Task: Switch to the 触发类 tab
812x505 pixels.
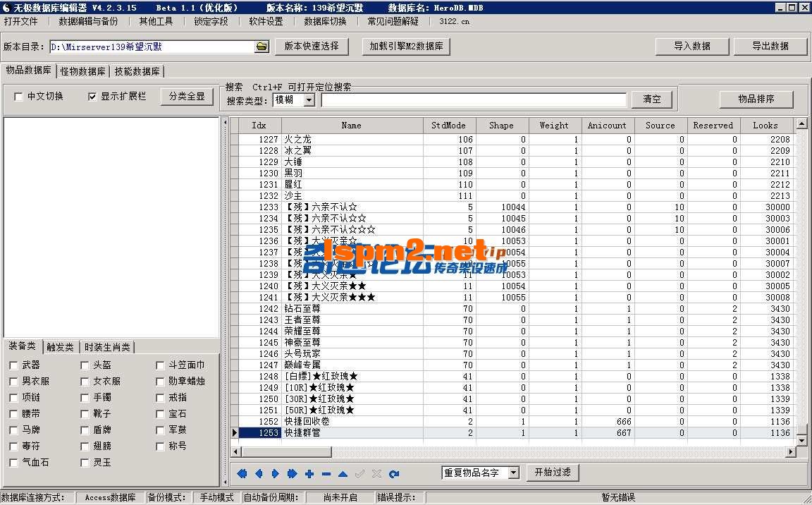Action: click(x=60, y=347)
